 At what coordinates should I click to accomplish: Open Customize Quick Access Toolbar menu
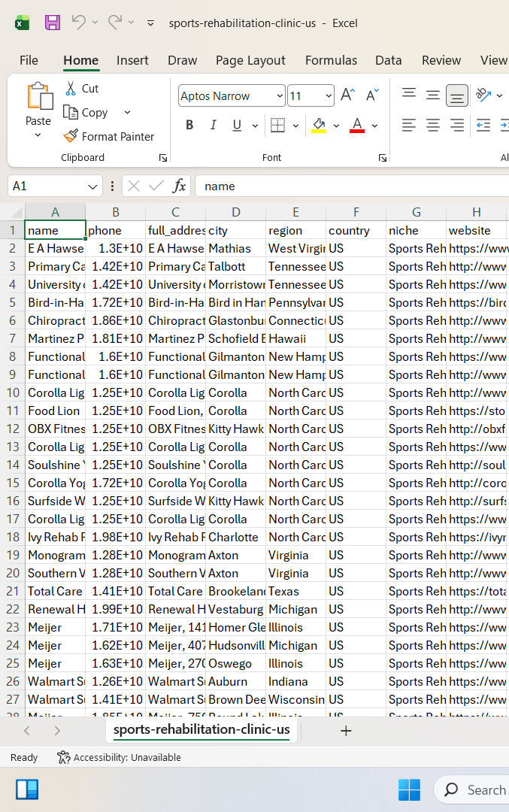[150, 23]
